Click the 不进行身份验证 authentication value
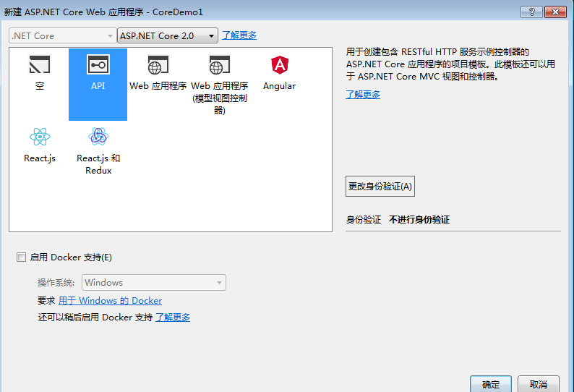The image size is (574, 392). coord(419,220)
